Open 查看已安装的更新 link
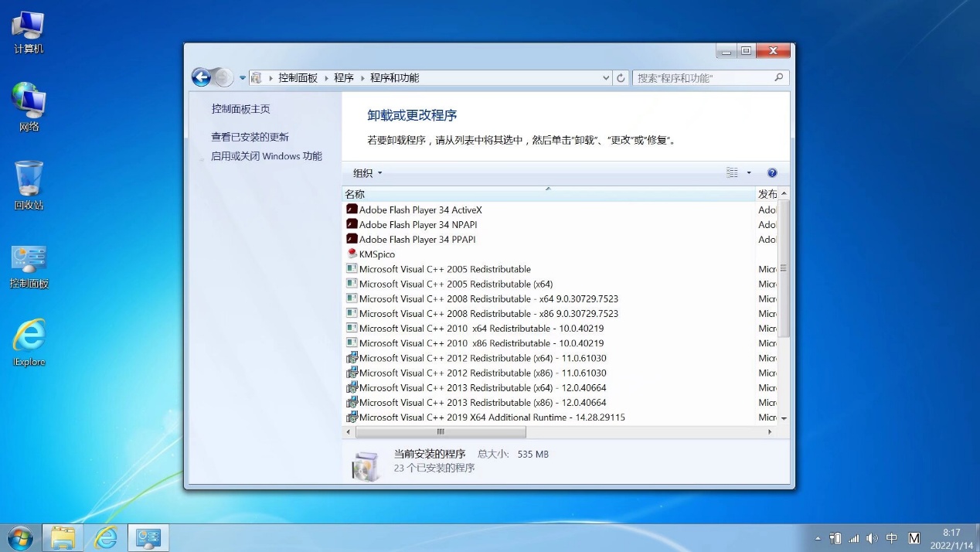The image size is (980, 552). click(250, 137)
